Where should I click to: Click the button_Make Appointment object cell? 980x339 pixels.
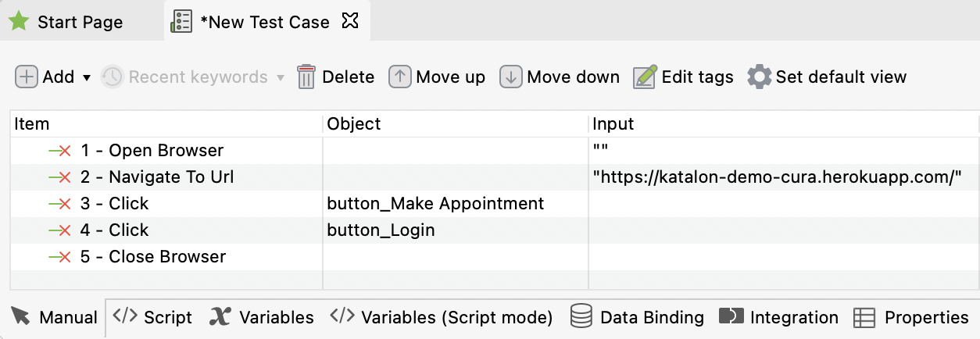(435, 204)
